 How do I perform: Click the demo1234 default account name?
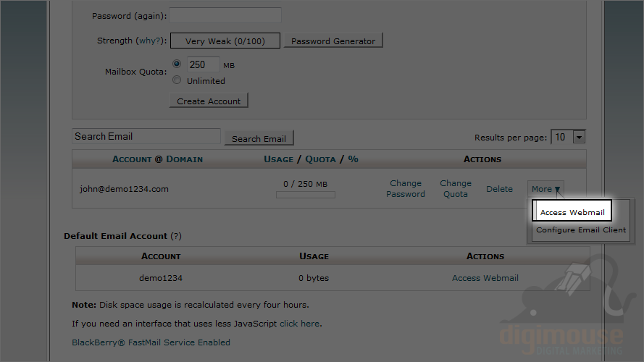[x=161, y=278]
